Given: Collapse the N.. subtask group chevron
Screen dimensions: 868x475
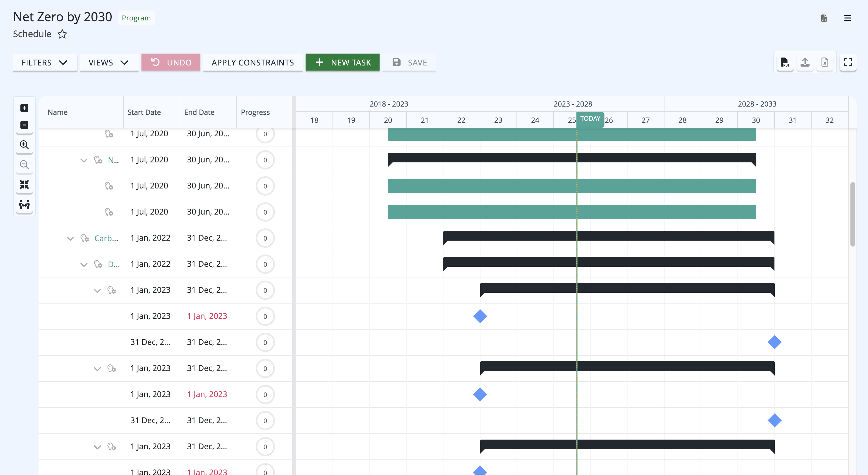Looking at the screenshot, I should (x=84, y=160).
